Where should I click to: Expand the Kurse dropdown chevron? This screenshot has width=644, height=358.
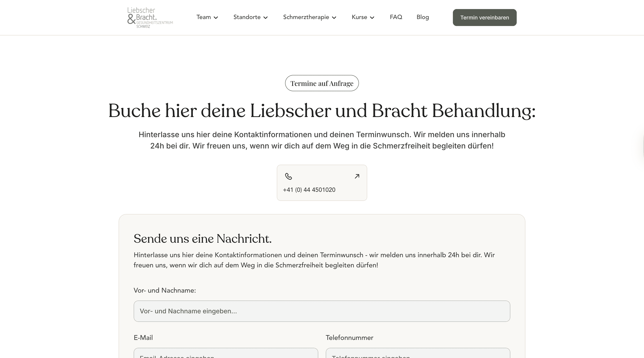tap(372, 18)
